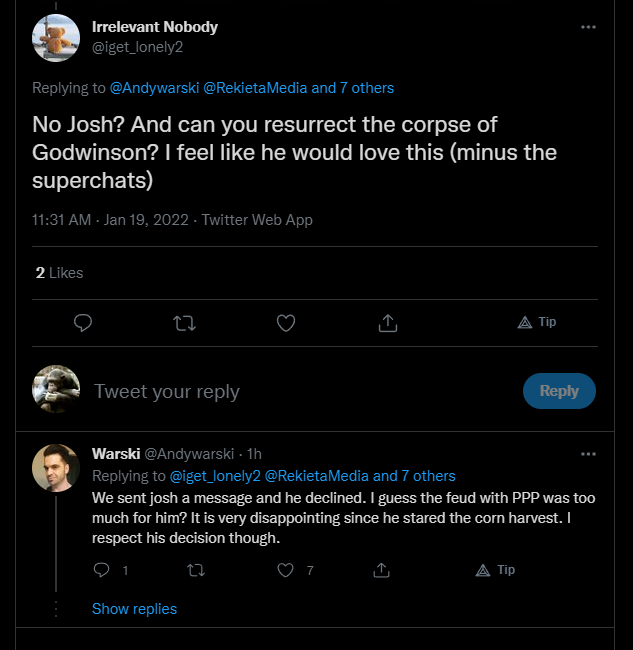Tip Warski on his reply
Viewport: 633px width, 650px height.
(x=496, y=570)
